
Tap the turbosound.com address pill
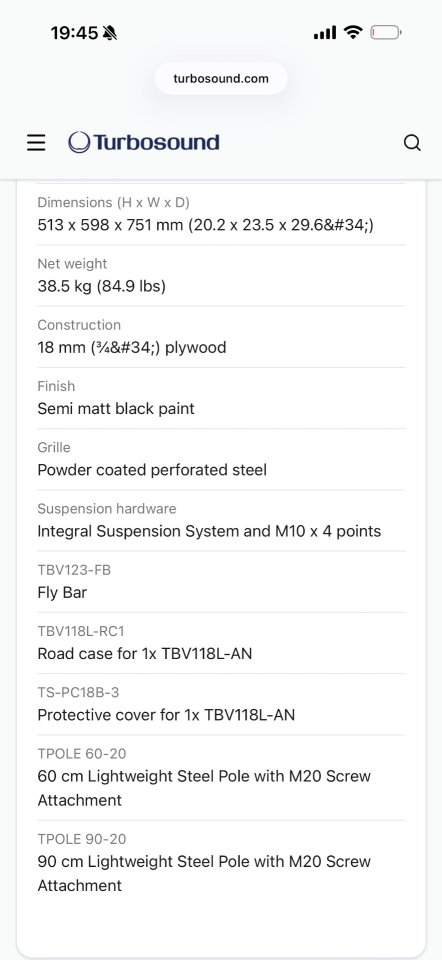pyautogui.click(x=221, y=78)
